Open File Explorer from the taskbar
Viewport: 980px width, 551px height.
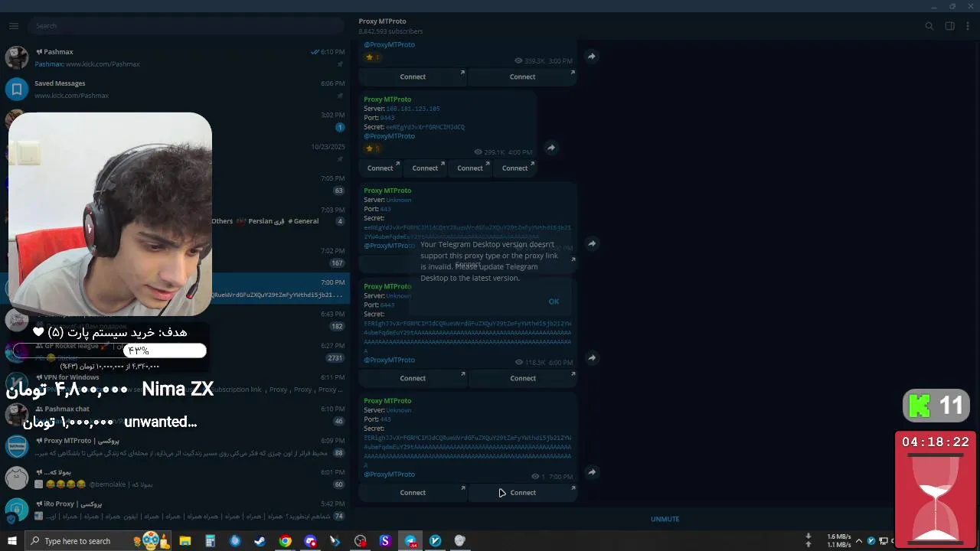[185, 541]
